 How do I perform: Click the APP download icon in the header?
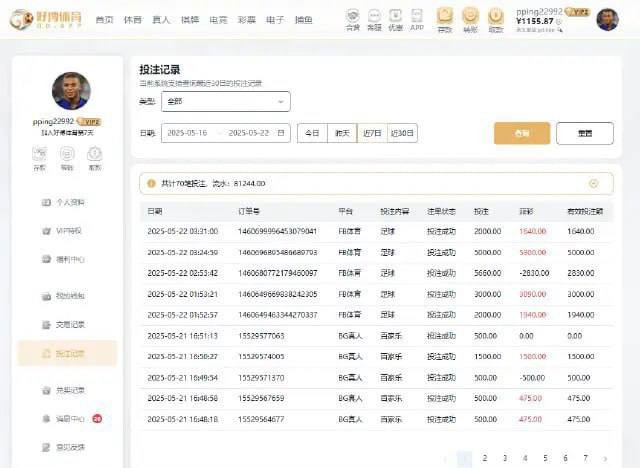click(x=417, y=18)
